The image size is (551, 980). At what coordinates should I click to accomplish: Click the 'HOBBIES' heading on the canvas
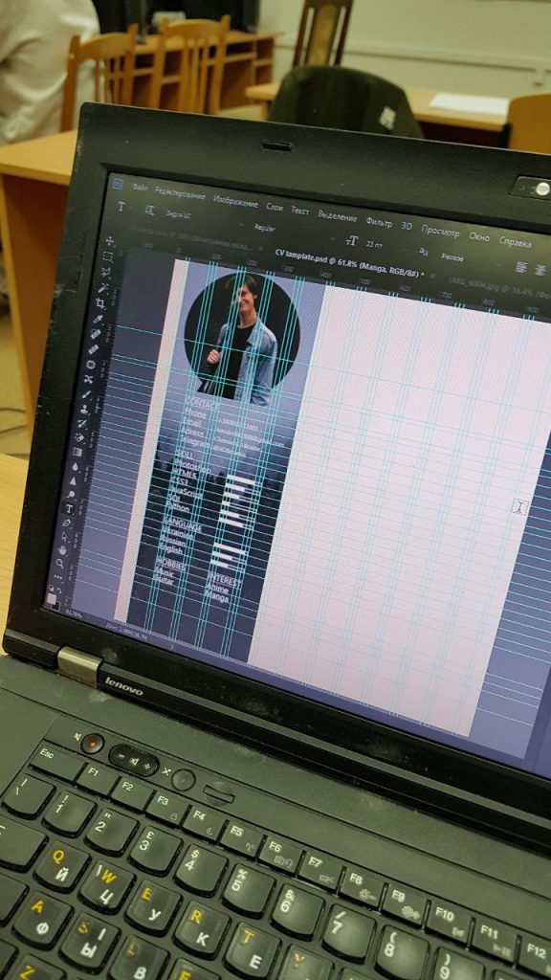[170, 563]
